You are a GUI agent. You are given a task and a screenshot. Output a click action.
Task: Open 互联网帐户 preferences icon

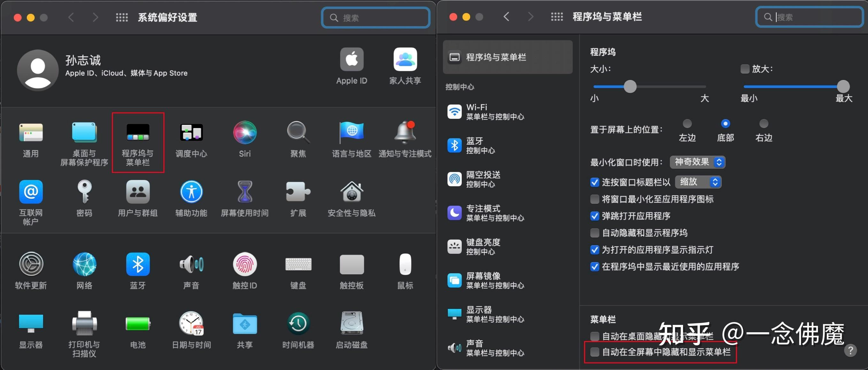pyautogui.click(x=31, y=192)
